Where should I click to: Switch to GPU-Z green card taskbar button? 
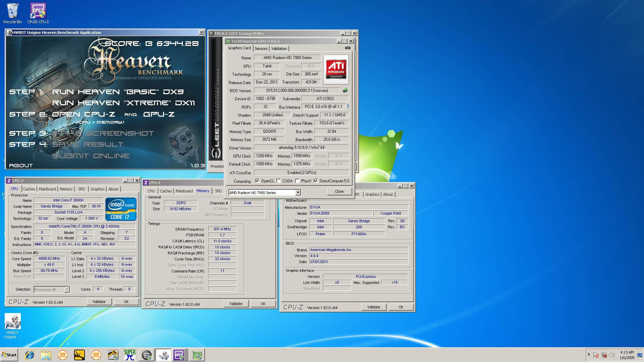coord(197,355)
